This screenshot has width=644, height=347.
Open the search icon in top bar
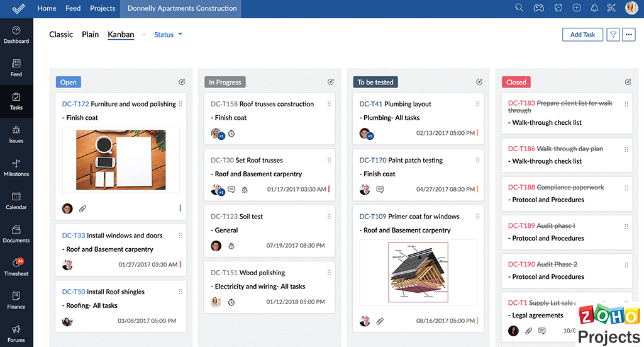click(519, 8)
